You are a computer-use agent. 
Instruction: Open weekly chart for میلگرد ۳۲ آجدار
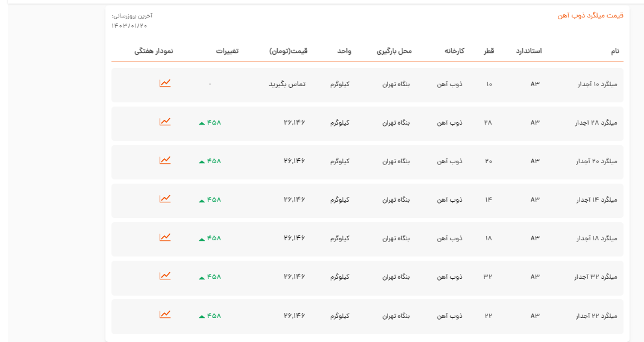coord(165,276)
